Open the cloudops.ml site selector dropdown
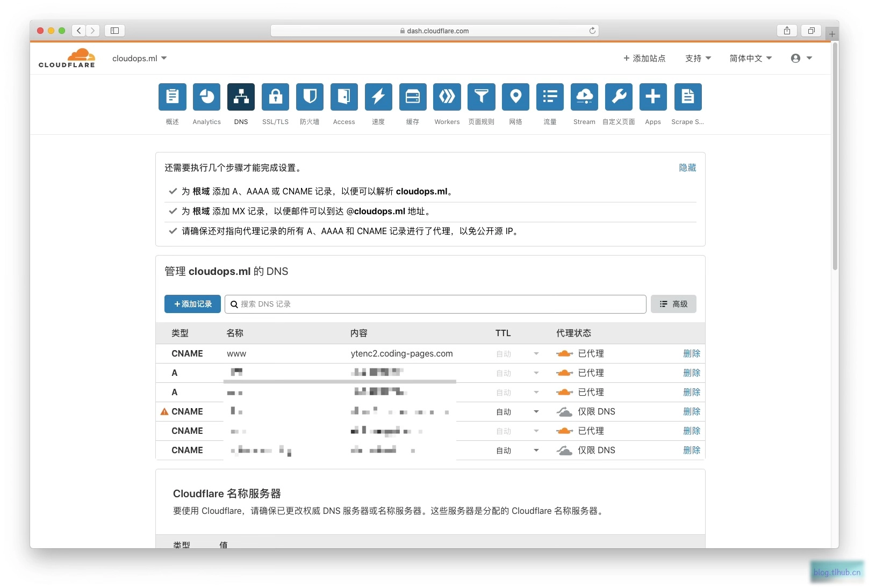This screenshot has width=869, height=588. pyautogui.click(x=139, y=58)
